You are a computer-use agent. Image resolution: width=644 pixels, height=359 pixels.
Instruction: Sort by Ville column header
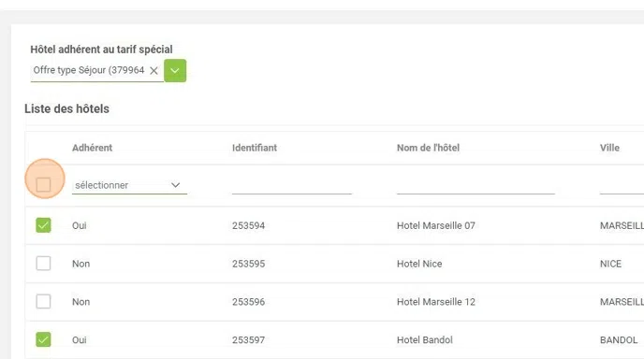coord(609,148)
